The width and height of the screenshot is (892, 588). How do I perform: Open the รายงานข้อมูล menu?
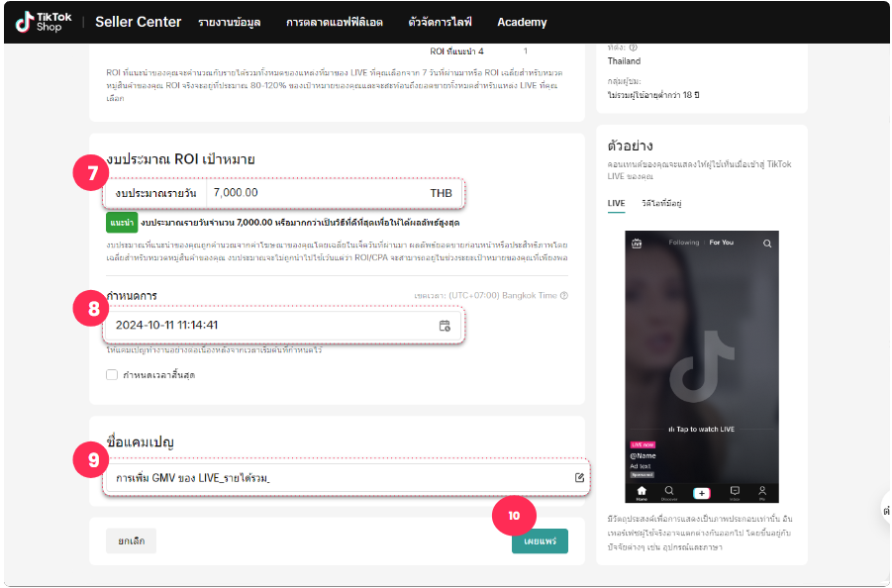click(229, 22)
